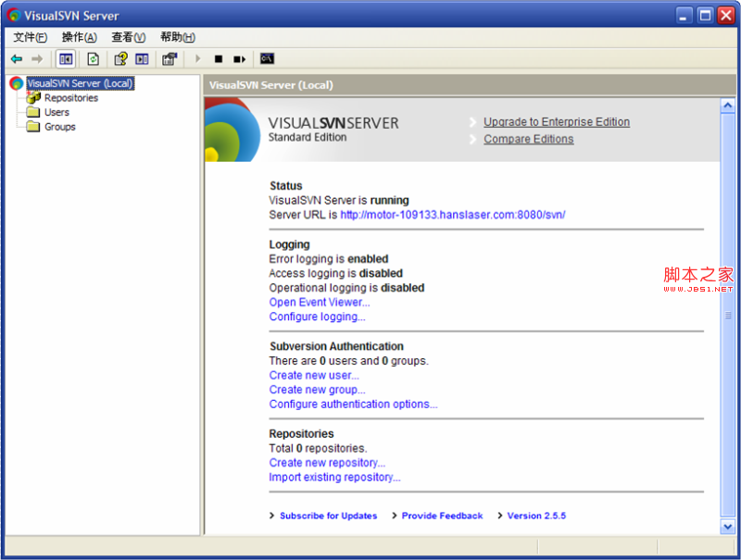Toggle the show/hide action pane icon

142,59
